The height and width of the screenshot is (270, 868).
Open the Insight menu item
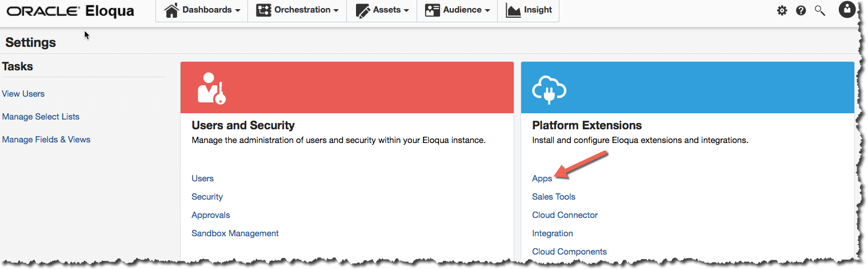click(x=529, y=10)
